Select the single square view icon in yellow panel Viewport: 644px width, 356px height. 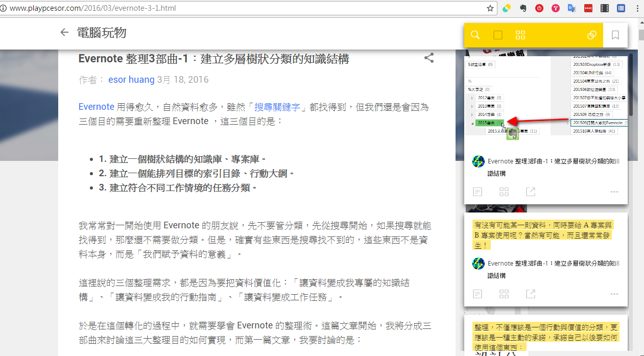click(x=498, y=35)
